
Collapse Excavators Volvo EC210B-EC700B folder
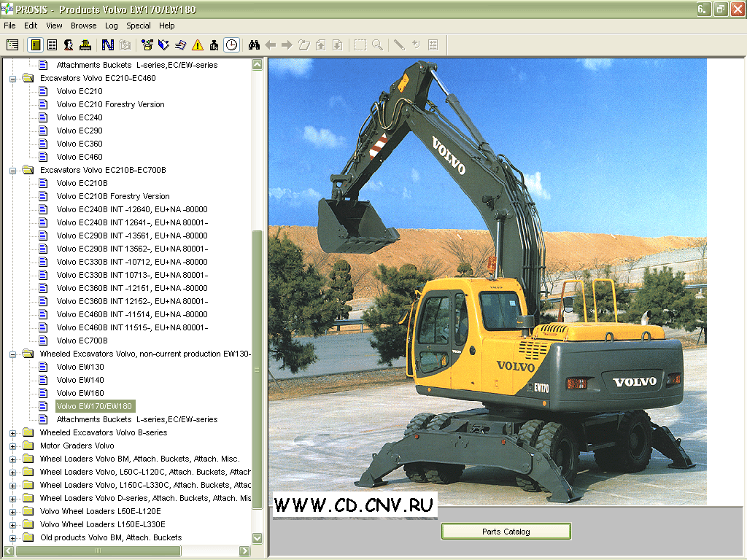tap(13, 171)
